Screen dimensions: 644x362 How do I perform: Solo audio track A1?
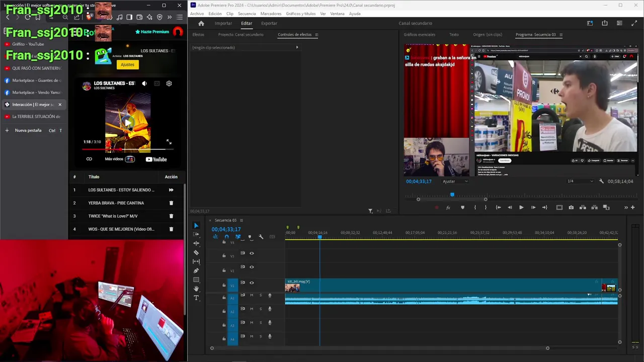point(261,295)
